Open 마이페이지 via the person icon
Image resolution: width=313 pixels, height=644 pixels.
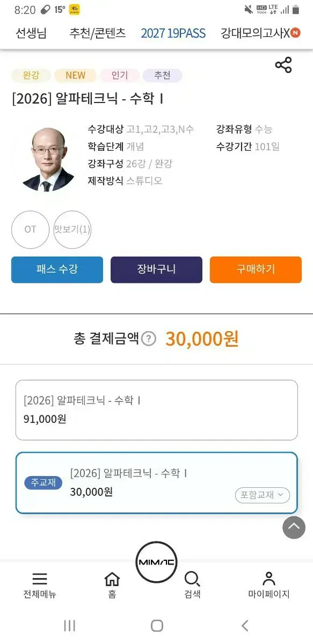[x=269, y=579]
